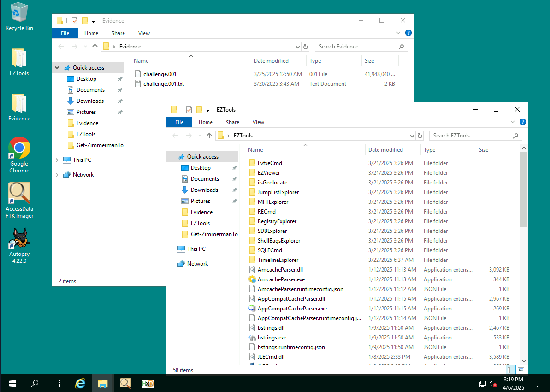Select AmcacheParser.exe application file
Image resolution: width=550 pixels, height=392 pixels.
tap(281, 279)
